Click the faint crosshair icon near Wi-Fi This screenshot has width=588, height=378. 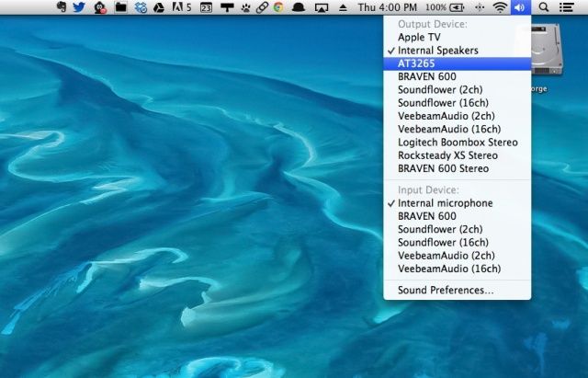pyautogui.click(x=480, y=7)
